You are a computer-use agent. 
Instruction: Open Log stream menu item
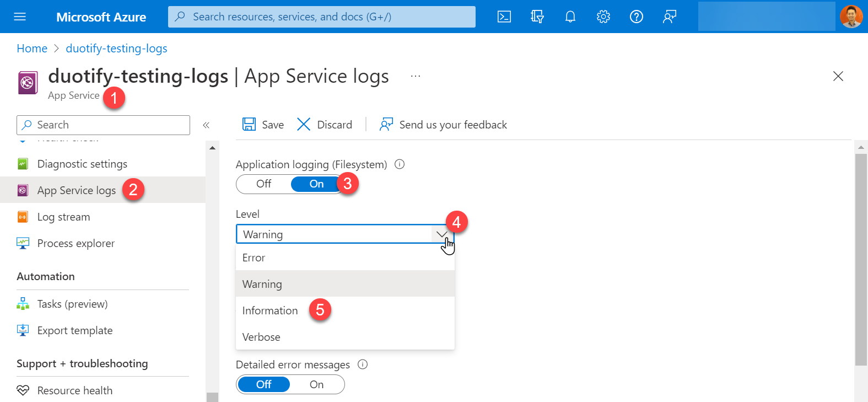[103, 217]
